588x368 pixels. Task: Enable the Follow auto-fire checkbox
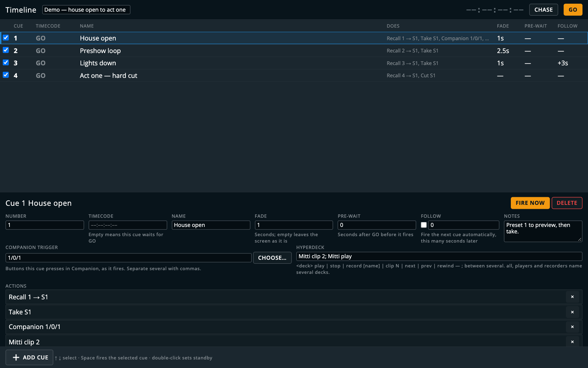point(424,225)
